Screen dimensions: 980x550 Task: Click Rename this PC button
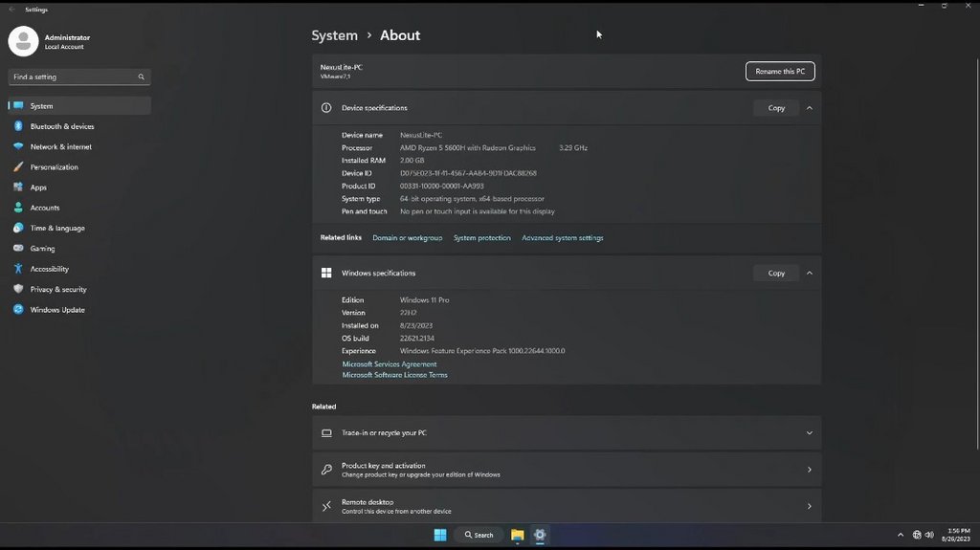point(780,71)
